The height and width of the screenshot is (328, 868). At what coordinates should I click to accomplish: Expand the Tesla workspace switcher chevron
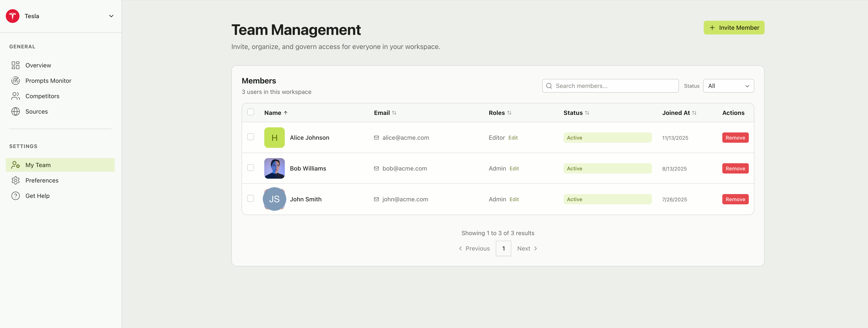pos(111,16)
